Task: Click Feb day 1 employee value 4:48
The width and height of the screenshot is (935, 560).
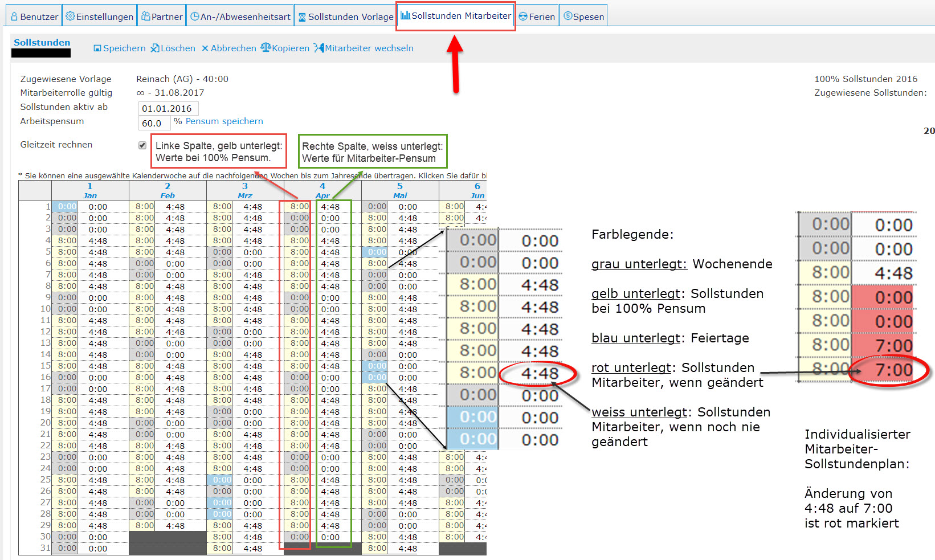Action: tap(175, 207)
